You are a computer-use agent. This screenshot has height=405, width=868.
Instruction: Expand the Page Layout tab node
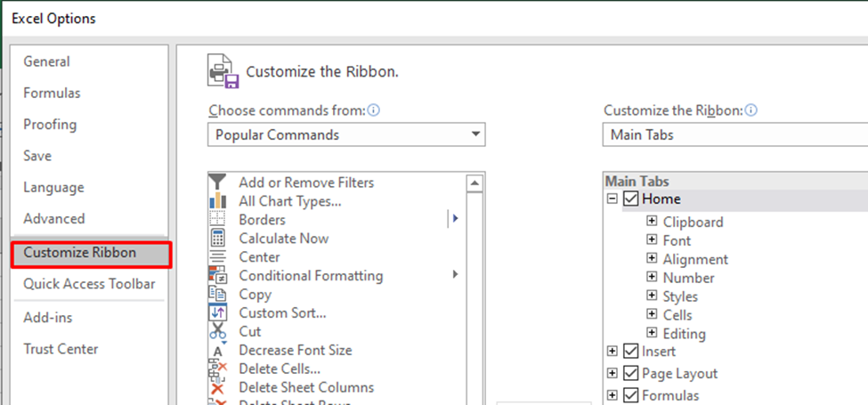tap(612, 373)
